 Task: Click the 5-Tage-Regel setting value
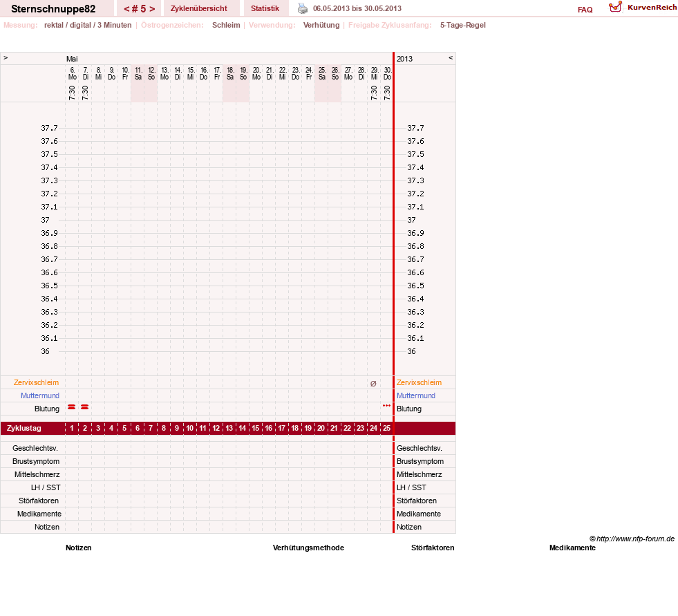coord(462,25)
